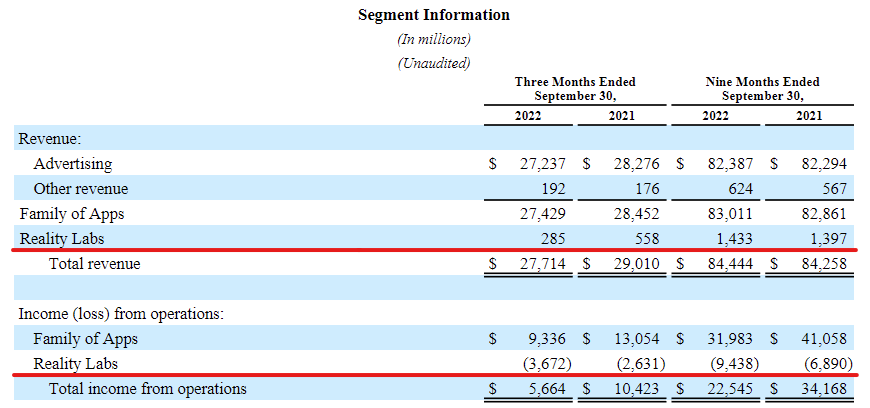
Task: Click the Other revenue row label
Action: click(80, 188)
